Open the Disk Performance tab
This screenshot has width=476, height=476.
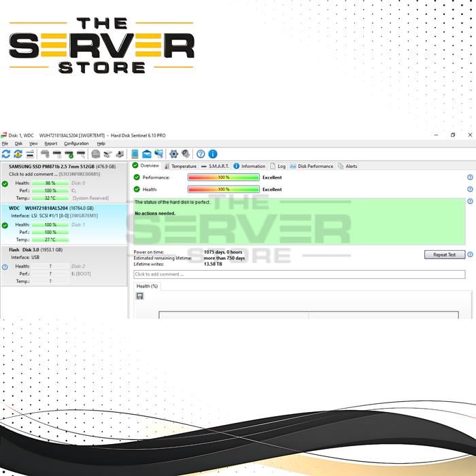tap(316, 166)
